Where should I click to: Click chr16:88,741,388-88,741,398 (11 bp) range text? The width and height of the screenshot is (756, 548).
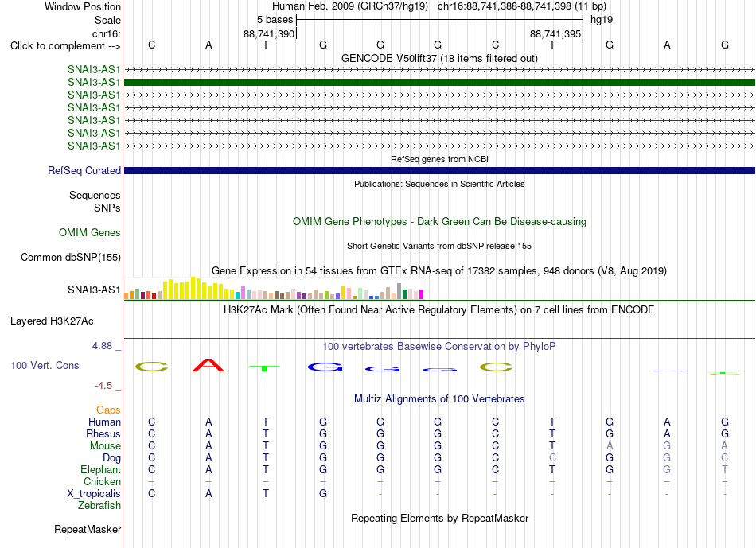click(522, 6)
